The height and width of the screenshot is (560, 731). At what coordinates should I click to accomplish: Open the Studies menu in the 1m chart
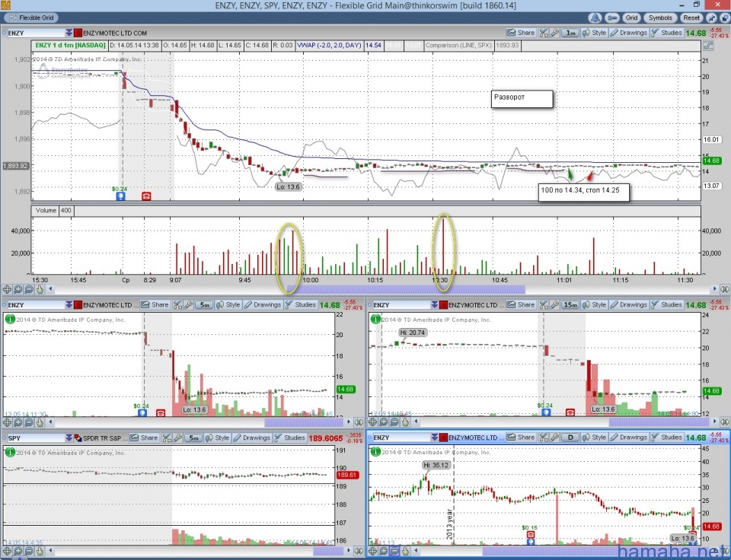pyautogui.click(x=667, y=33)
